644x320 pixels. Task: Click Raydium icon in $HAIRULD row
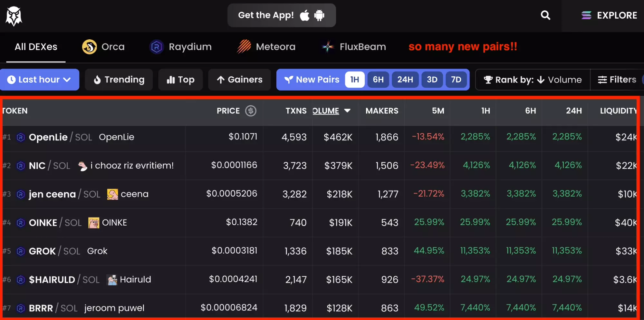click(21, 280)
